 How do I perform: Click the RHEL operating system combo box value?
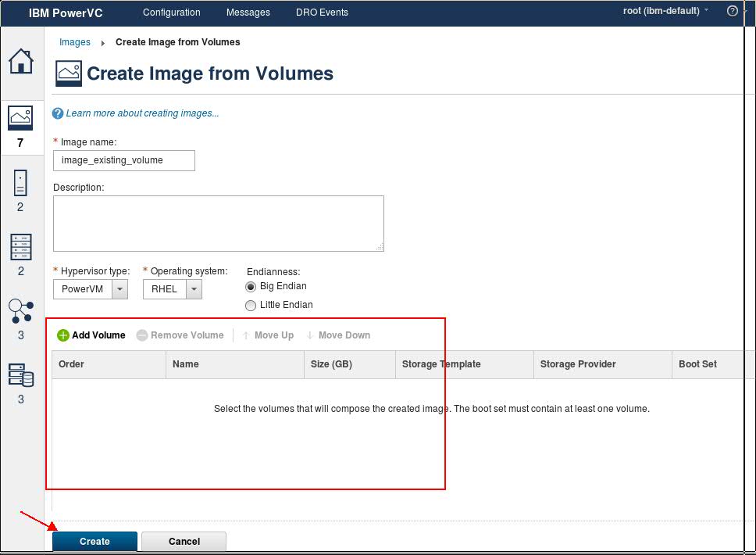point(165,289)
